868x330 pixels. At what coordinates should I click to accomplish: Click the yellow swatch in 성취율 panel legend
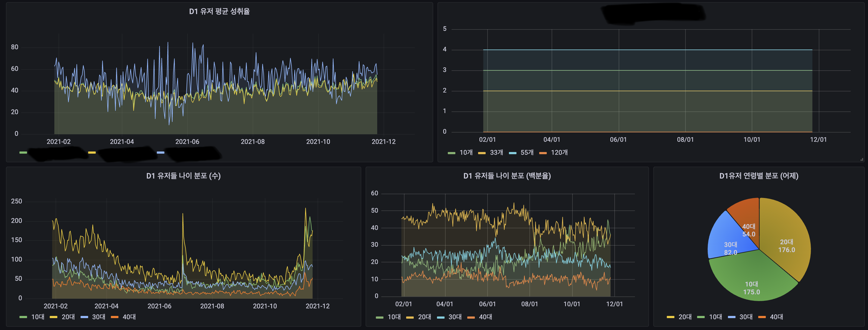(92, 153)
